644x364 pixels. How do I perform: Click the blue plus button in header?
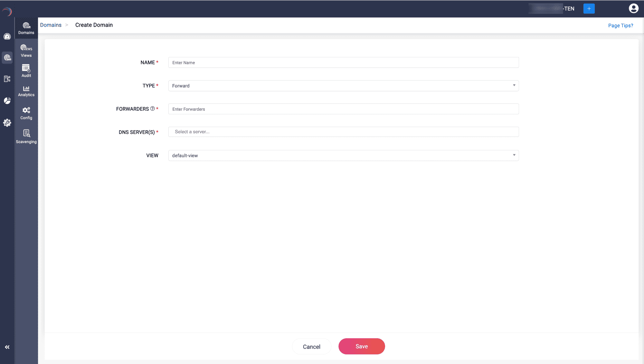point(589,9)
